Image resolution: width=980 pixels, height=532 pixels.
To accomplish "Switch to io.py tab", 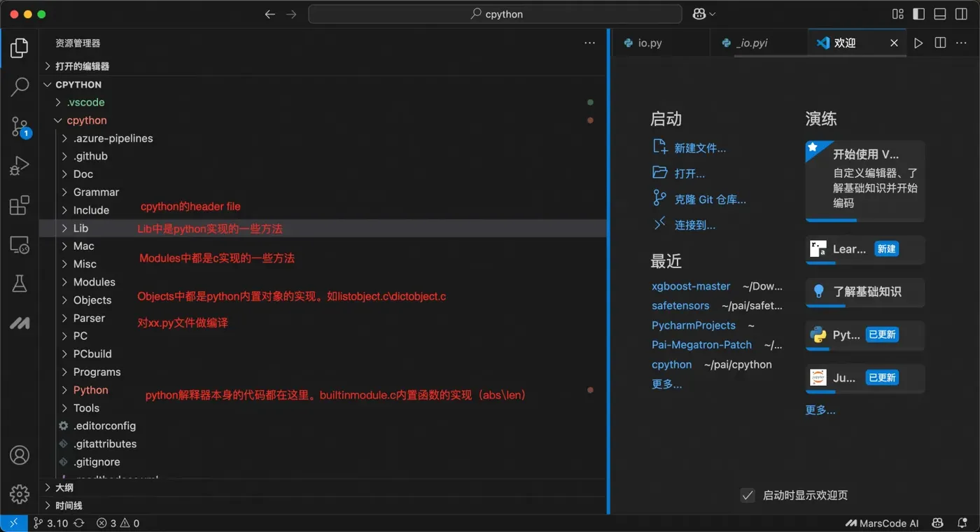I will click(661, 43).
